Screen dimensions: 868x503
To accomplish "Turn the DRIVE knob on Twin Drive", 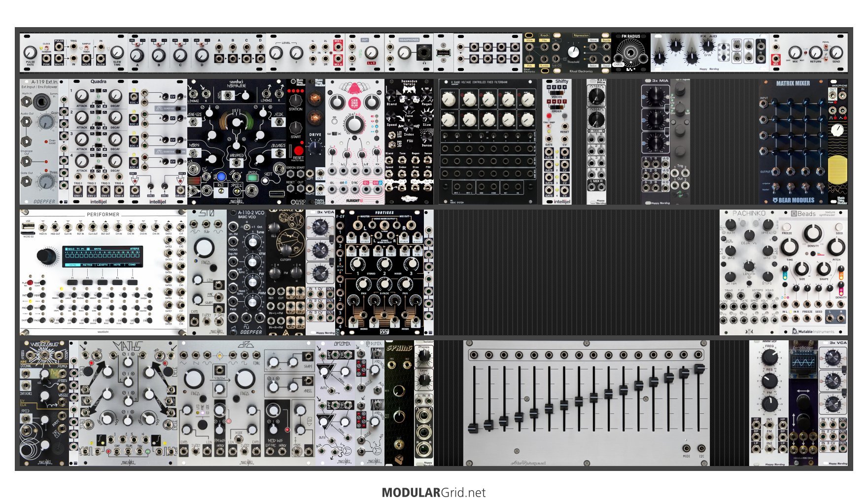I will tap(315, 146).
